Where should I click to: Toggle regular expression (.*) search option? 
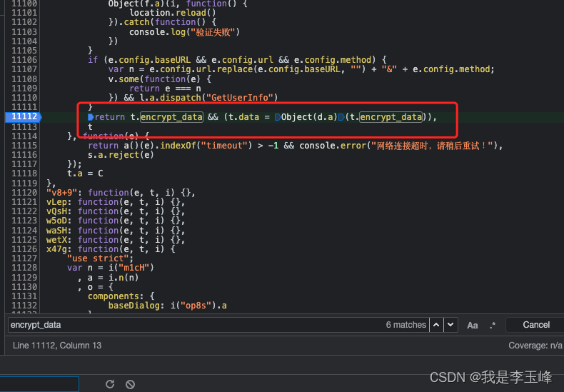pyautogui.click(x=493, y=325)
